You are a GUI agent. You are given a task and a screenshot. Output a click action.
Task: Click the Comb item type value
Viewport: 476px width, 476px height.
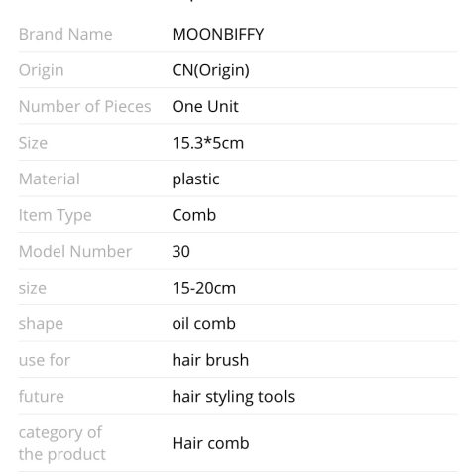tap(194, 215)
